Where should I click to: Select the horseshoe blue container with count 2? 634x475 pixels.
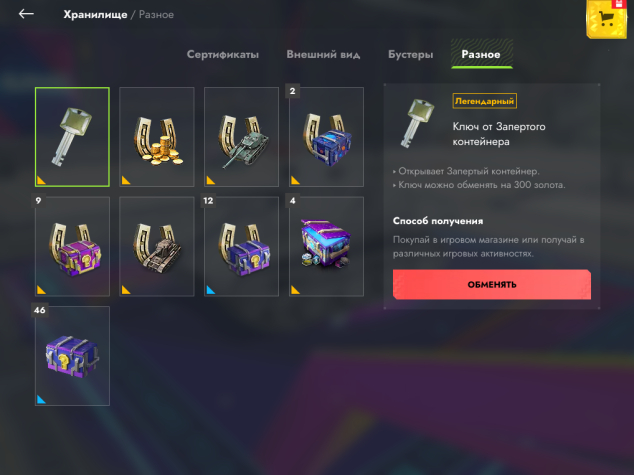click(326, 137)
